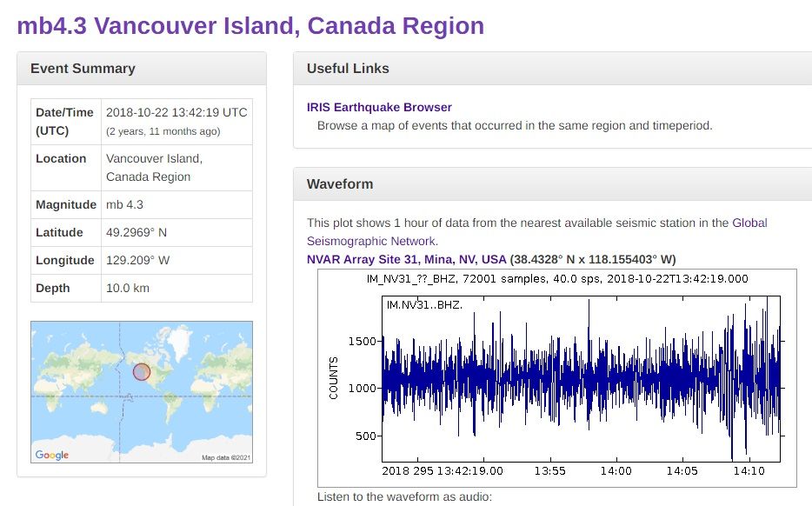The height and width of the screenshot is (506, 812).
Task: Click the Map data ©2021 attribution
Action: click(x=226, y=458)
